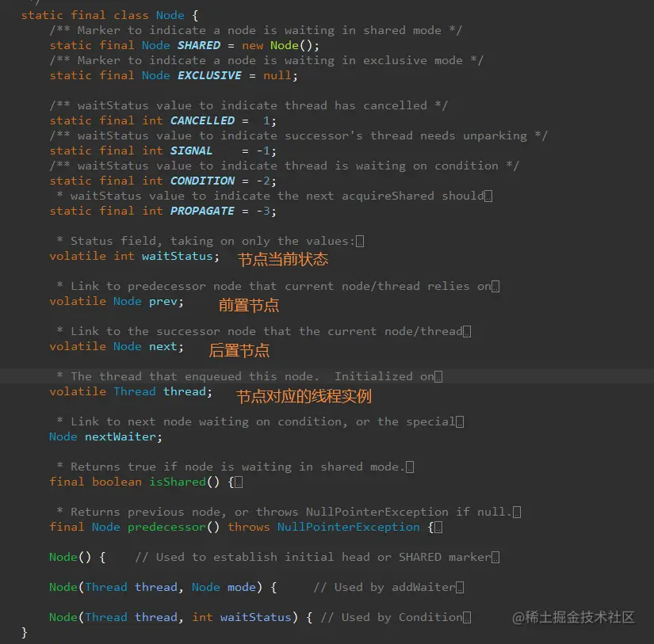Click comment 'thread is waiting on condition'
The height and width of the screenshot is (644, 654).
click(x=285, y=166)
